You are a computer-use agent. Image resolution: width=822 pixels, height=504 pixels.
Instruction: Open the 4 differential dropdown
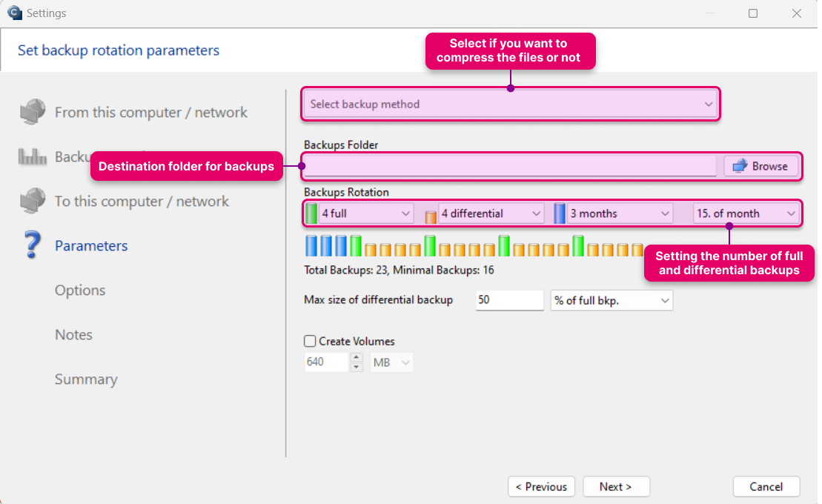[x=490, y=213]
